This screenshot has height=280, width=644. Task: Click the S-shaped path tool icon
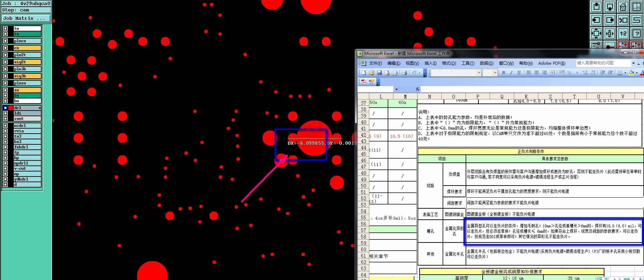click(x=637, y=20)
